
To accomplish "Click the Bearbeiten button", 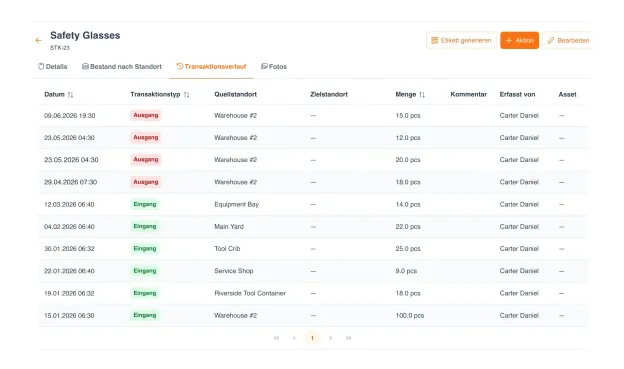I will (568, 40).
